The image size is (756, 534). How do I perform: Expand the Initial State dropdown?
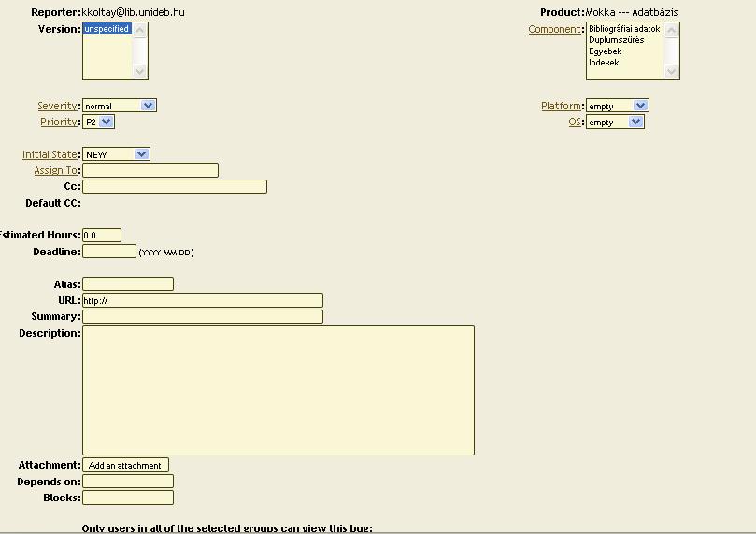[x=116, y=154]
